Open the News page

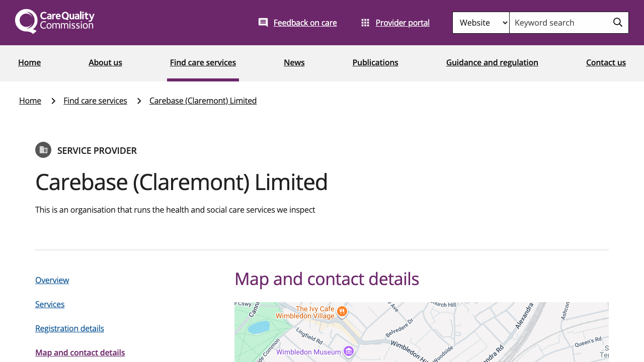294,62
